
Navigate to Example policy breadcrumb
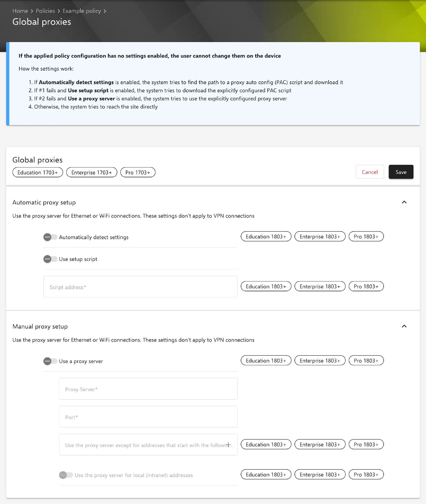(82, 11)
